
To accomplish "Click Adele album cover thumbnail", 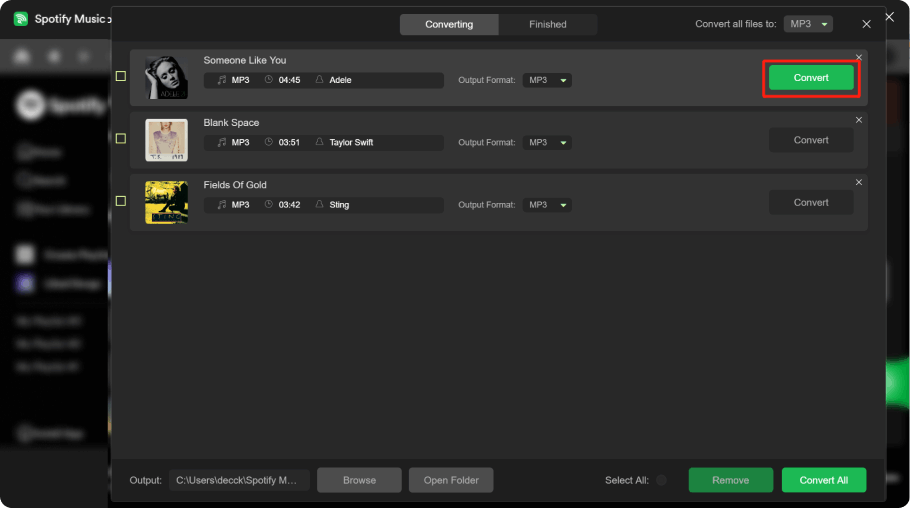I will 167,77.
